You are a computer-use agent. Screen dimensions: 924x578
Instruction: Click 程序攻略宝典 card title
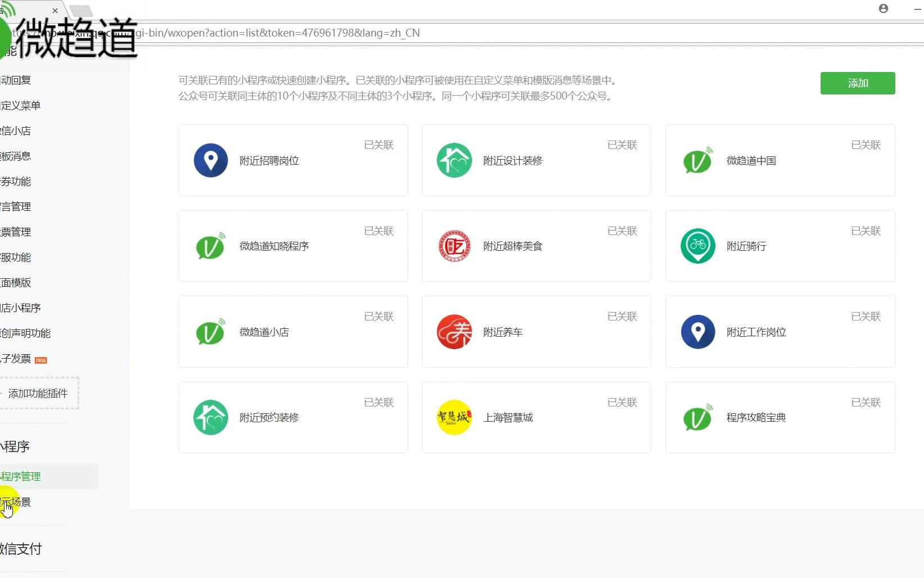(756, 417)
